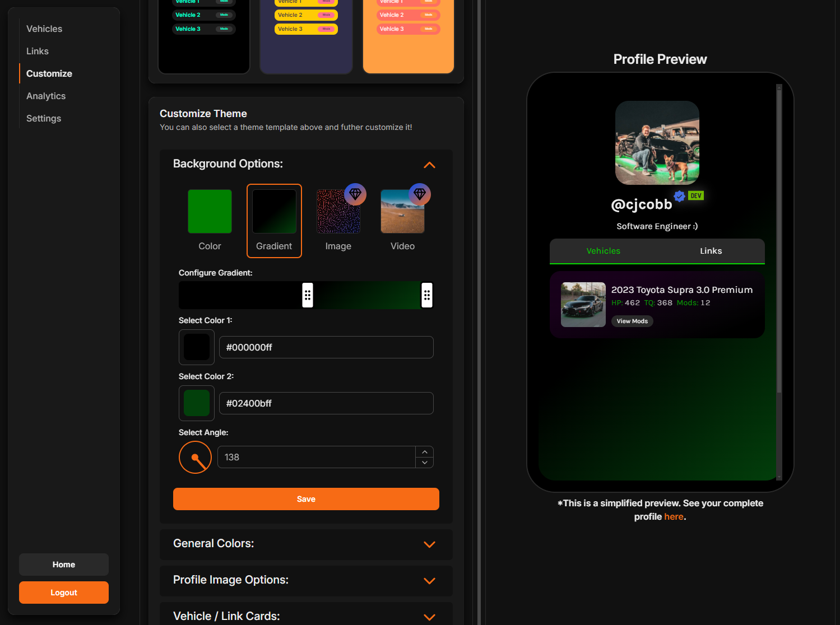Open the Links sidebar page
The height and width of the screenshot is (625, 840).
[38, 51]
